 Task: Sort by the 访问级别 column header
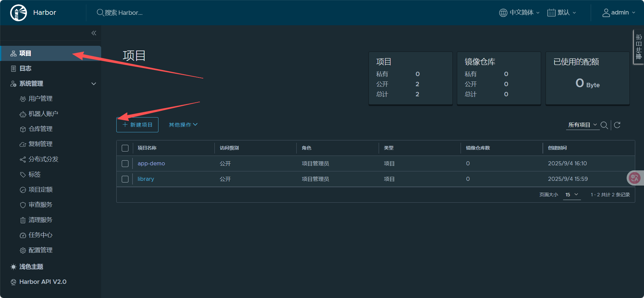229,148
